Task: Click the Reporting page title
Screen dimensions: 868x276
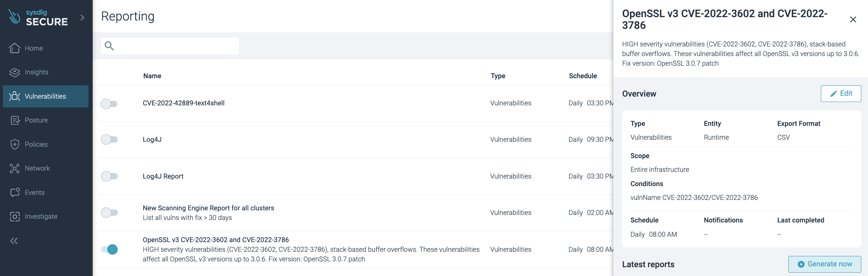Action: (x=128, y=16)
